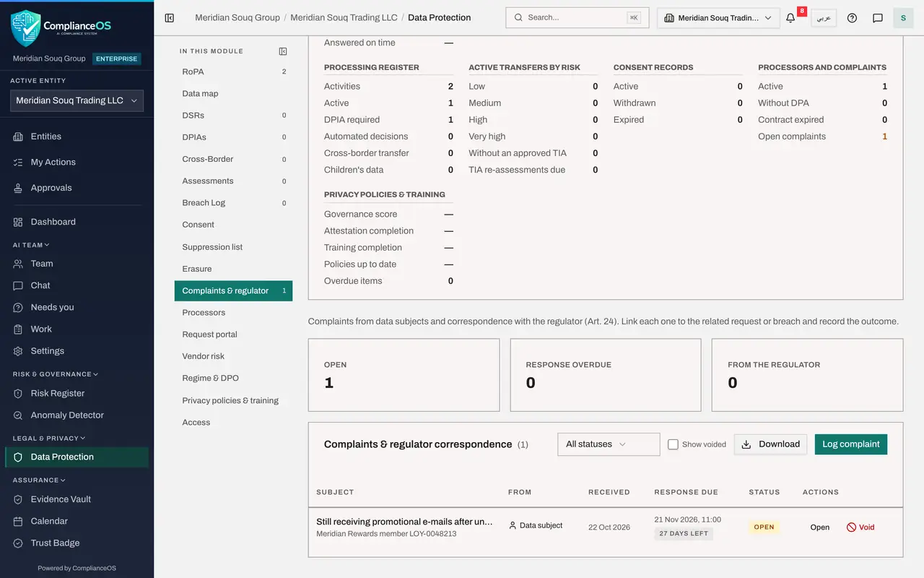Screen dimensions: 924x578
Task: Open the help question-mark icon
Action: pos(852,18)
